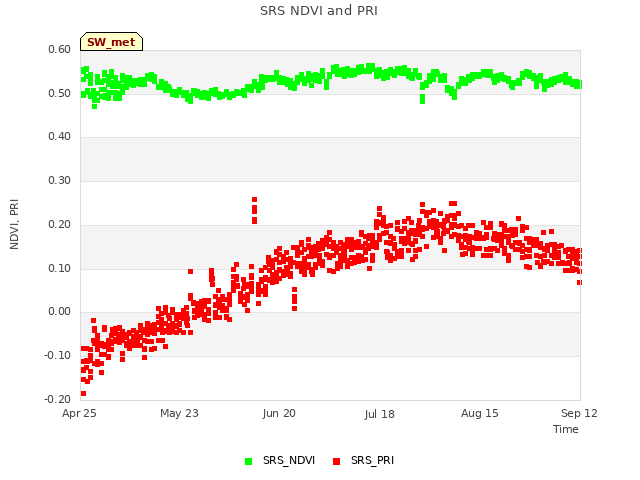Click the 0.60 y-axis tick label
This screenshot has height=480, width=640.
click(x=60, y=49)
